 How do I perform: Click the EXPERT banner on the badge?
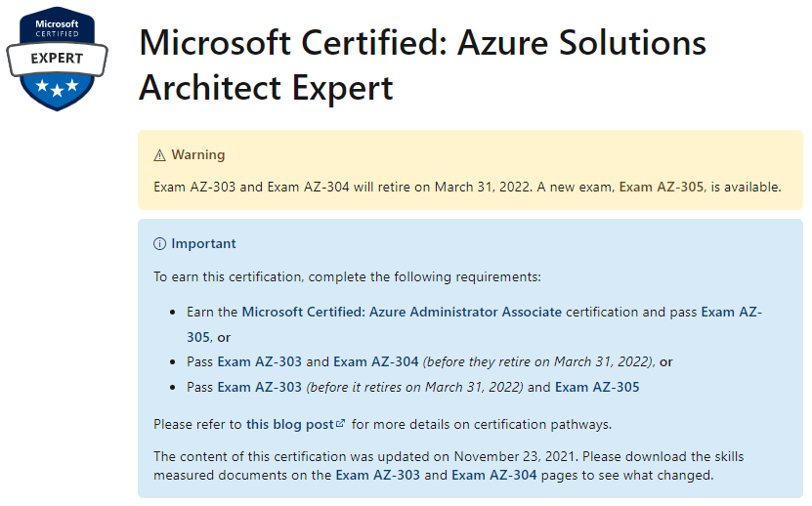click(57, 59)
